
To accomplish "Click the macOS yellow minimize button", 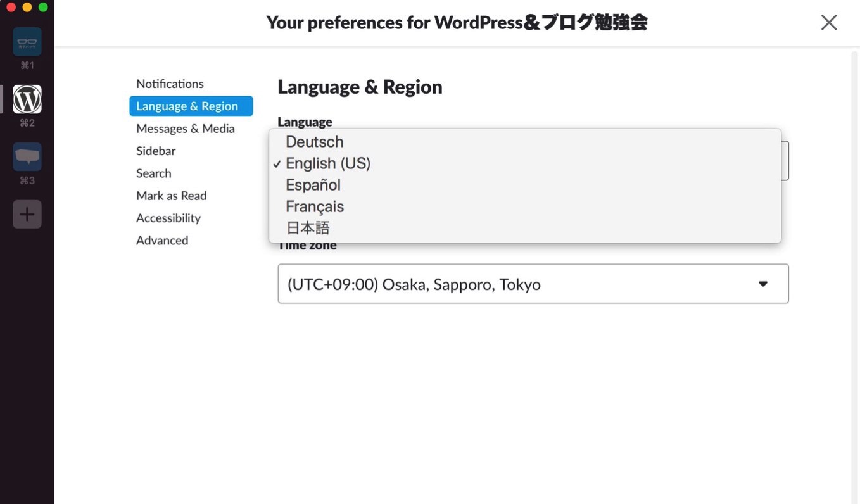I will 27,7.
